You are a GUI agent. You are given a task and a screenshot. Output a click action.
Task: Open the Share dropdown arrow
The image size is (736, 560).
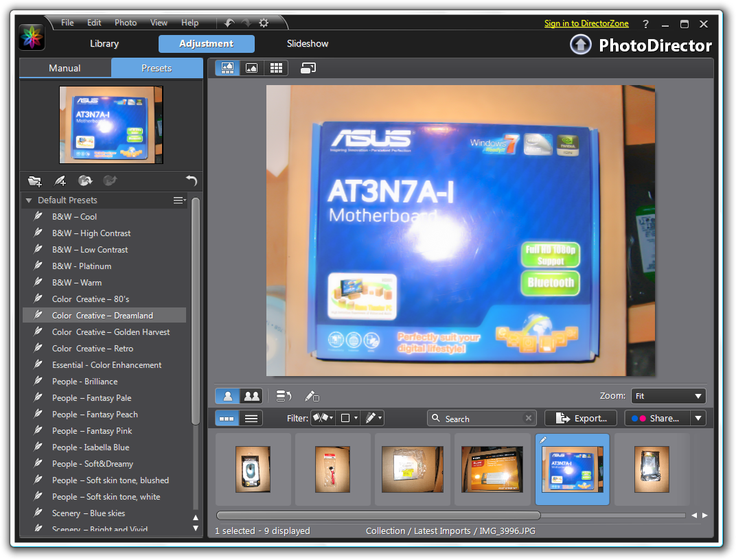698,418
